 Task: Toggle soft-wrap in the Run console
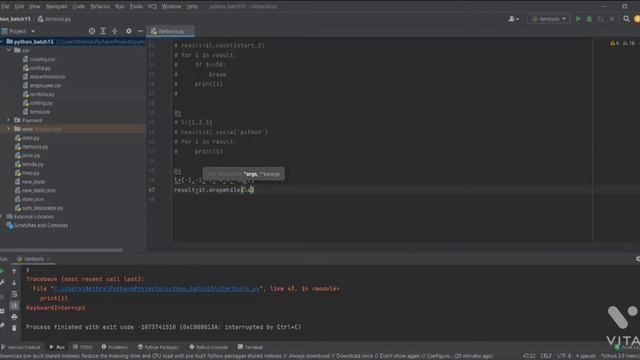[x=14, y=294]
